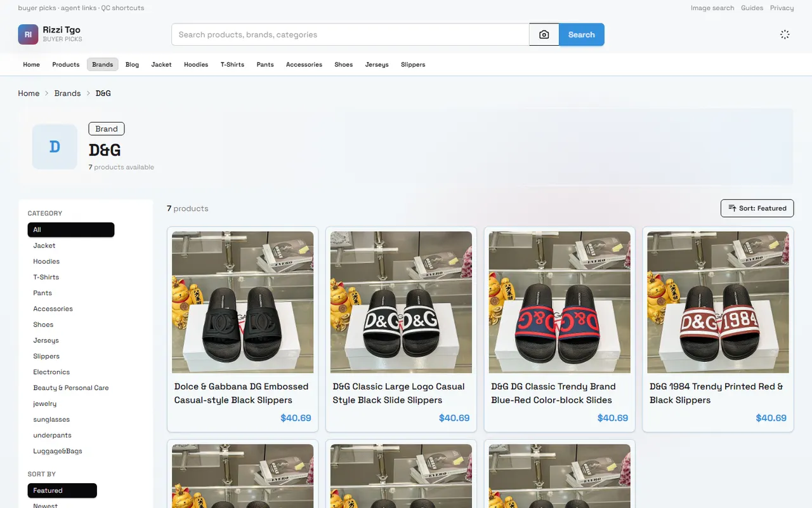
Task: Go to Shoes in top navigation
Action: tap(344, 65)
